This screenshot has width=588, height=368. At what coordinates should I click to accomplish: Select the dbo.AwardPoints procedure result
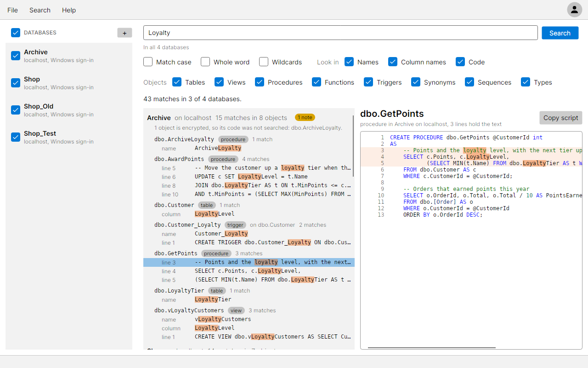click(x=249, y=159)
